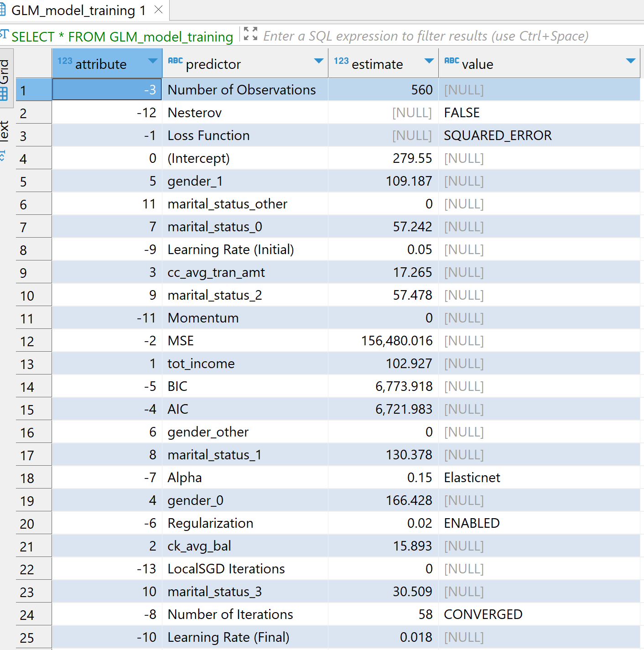Image resolution: width=644 pixels, height=650 pixels.
Task: Select row header number 1
Action: 34,90
